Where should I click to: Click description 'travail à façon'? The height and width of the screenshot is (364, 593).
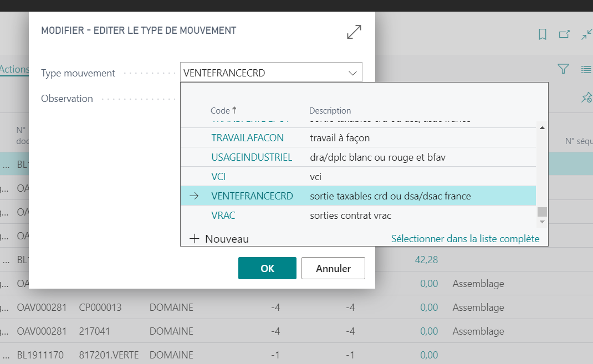[340, 137]
